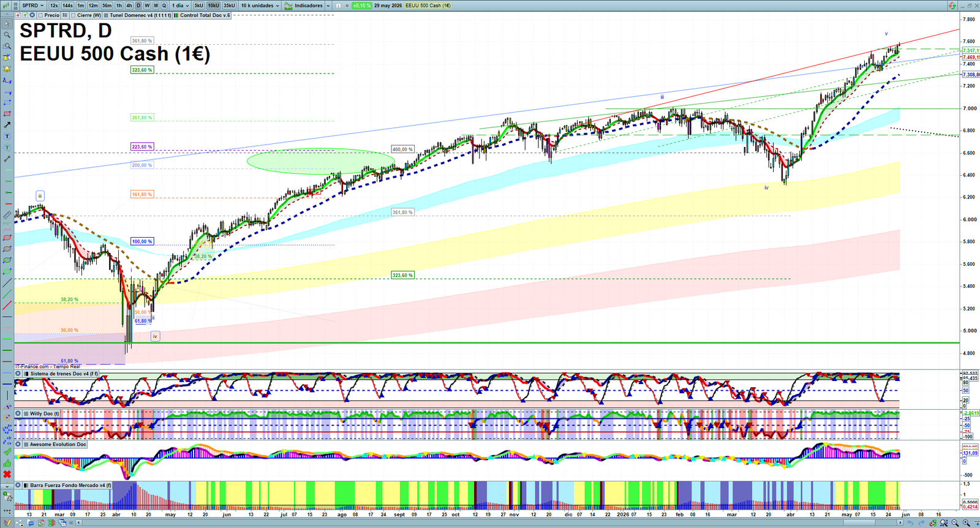Open Barra Fuerza Fondo Mercado v4 label

70,485
